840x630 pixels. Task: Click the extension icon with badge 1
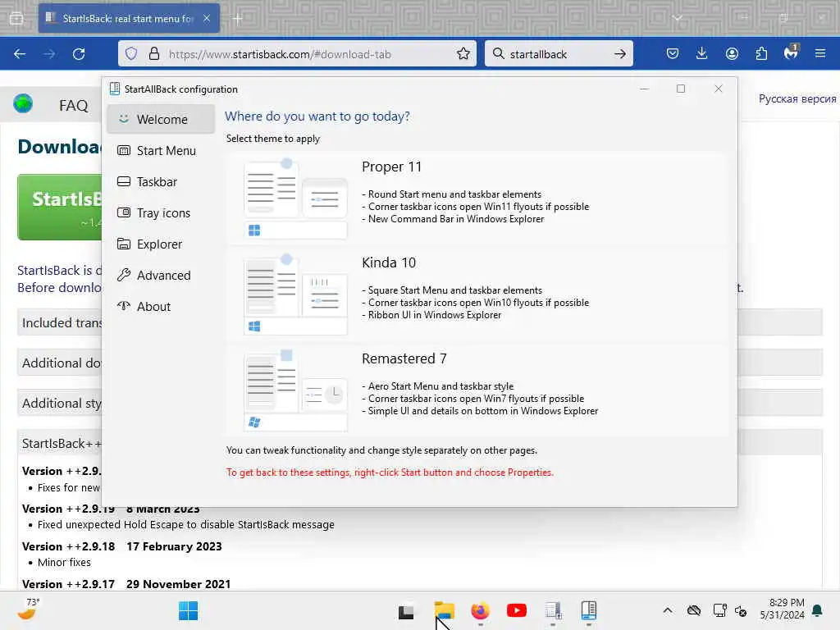792,52
